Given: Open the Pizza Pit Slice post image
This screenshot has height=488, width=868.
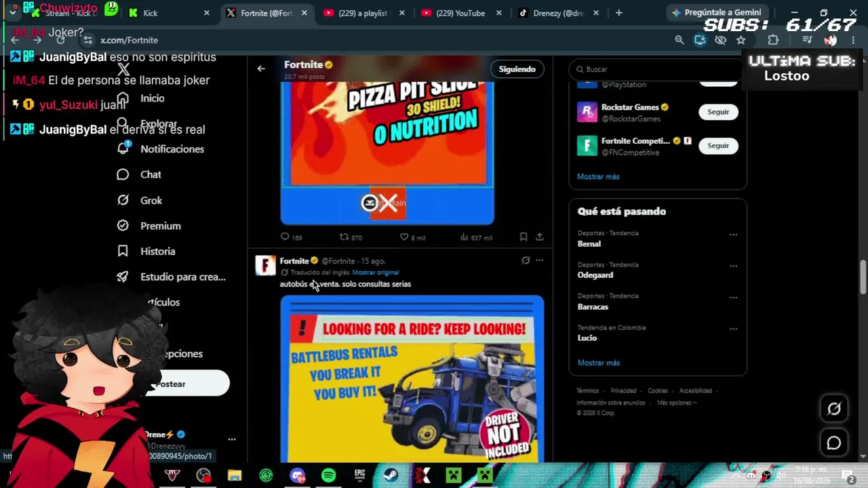Looking at the screenshot, I should pyautogui.click(x=387, y=153).
